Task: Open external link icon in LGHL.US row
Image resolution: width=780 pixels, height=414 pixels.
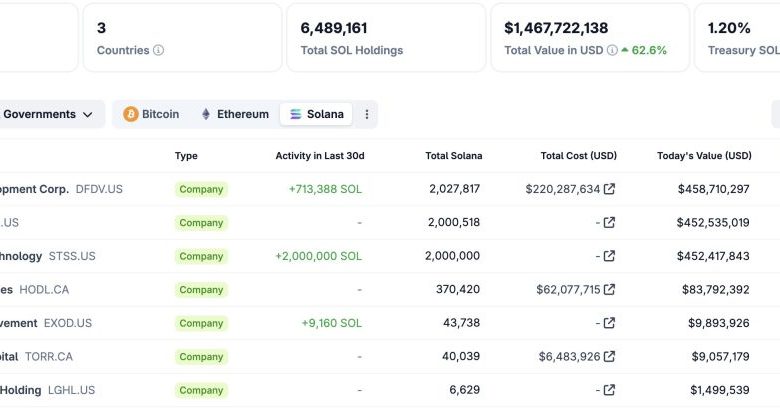Action: coord(609,390)
